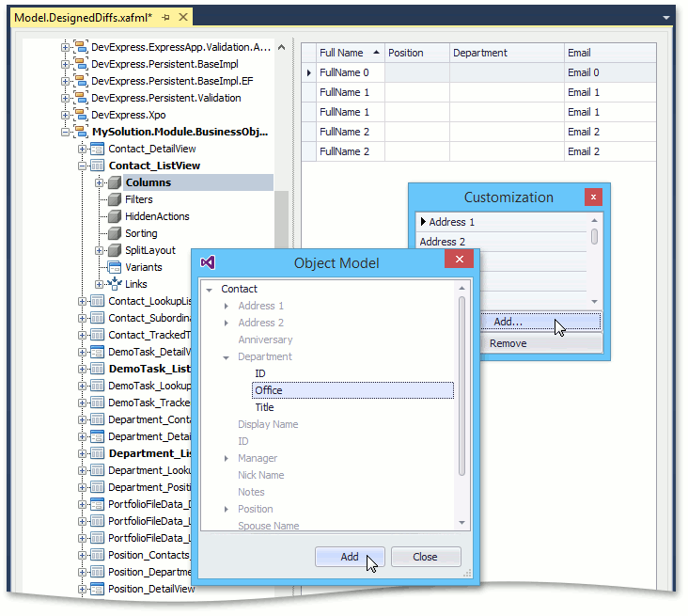Screen dimensions: 688x616
Task: Collapse Department in Object Model tree
Action: tap(226, 357)
